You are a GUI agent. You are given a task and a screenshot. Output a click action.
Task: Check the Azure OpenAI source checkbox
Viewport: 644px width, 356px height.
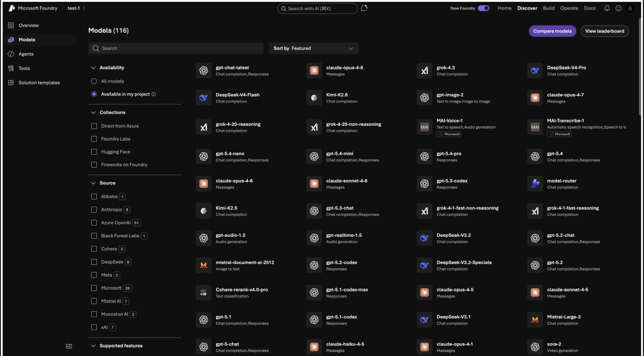(94, 223)
